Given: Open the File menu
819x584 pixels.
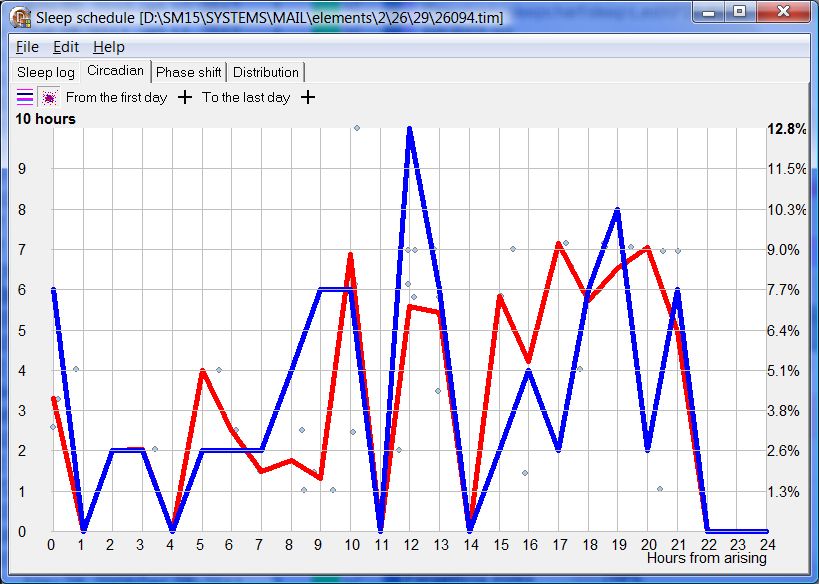Looking at the screenshot, I should pyautogui.click(x=27, y=47).
